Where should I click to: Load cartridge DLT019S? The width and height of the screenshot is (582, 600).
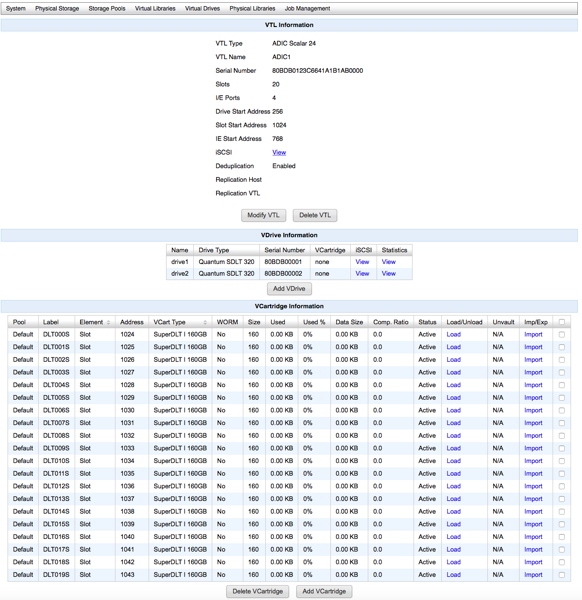453,574
